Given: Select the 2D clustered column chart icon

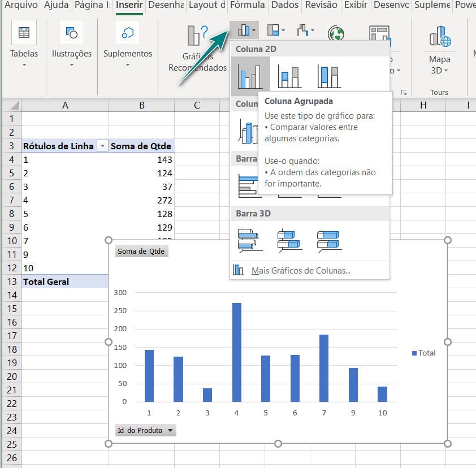Looking at the screenshot, I should [x=249, y=76].
